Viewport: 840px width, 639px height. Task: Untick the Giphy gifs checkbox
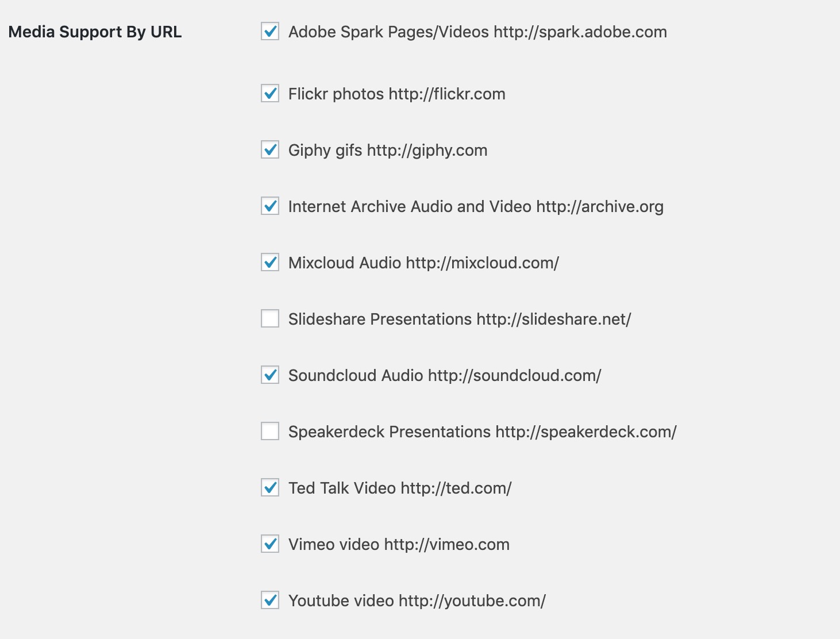pos(270,150)
